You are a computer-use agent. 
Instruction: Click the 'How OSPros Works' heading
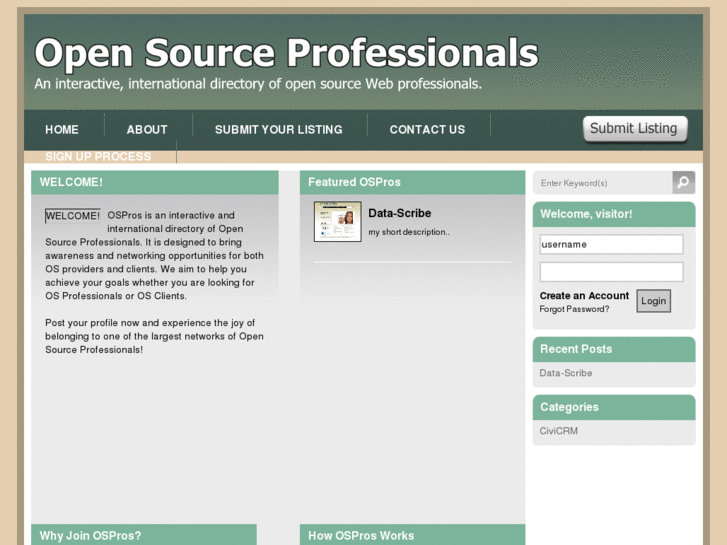[361, 536]
